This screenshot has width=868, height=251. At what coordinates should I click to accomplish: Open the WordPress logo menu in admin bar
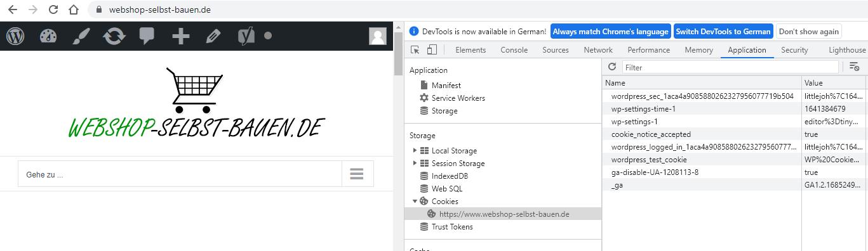pos(15,36)
